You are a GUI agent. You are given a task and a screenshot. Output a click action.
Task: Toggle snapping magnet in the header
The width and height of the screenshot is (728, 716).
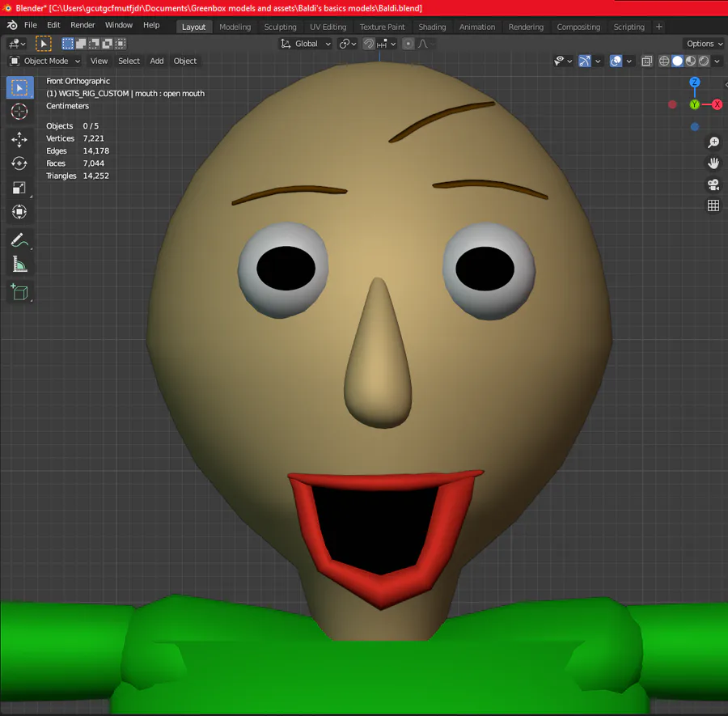369,44
